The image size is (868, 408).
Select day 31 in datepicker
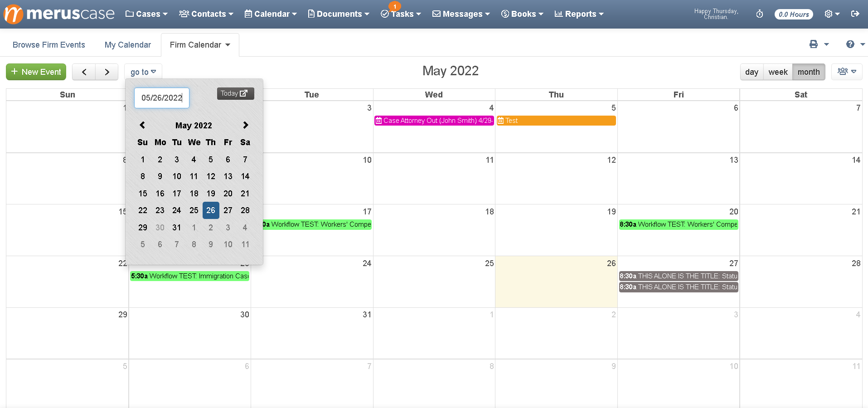pyautogui.click(x=177, y=228)
